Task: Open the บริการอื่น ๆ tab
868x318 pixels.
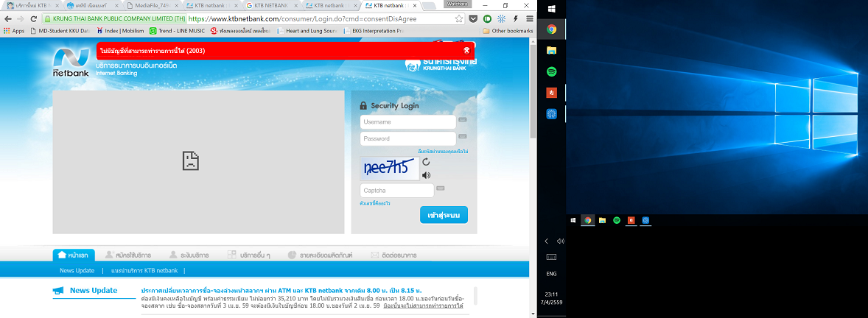Action: coord(248,255)
